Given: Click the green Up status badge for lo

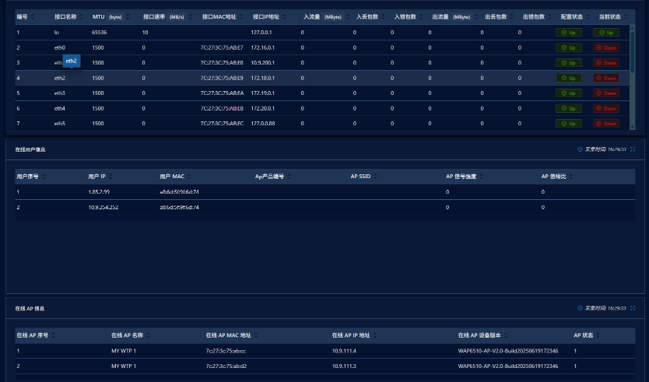Looking at the screenshot, I should click(x=606, y=32).
